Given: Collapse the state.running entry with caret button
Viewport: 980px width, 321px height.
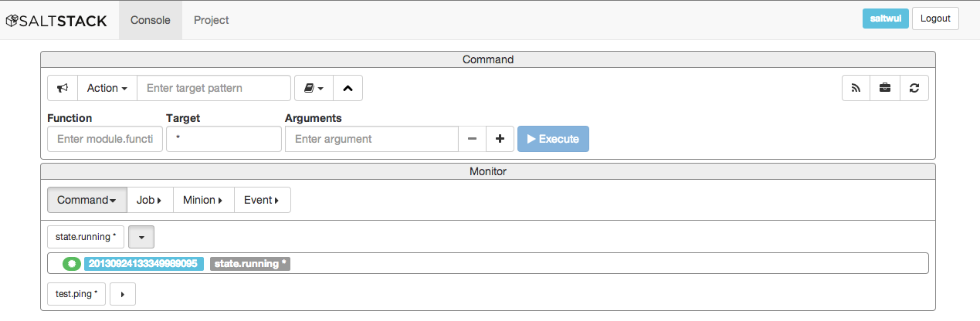Looking at the screenshot, I should click(x=141, y=237).
